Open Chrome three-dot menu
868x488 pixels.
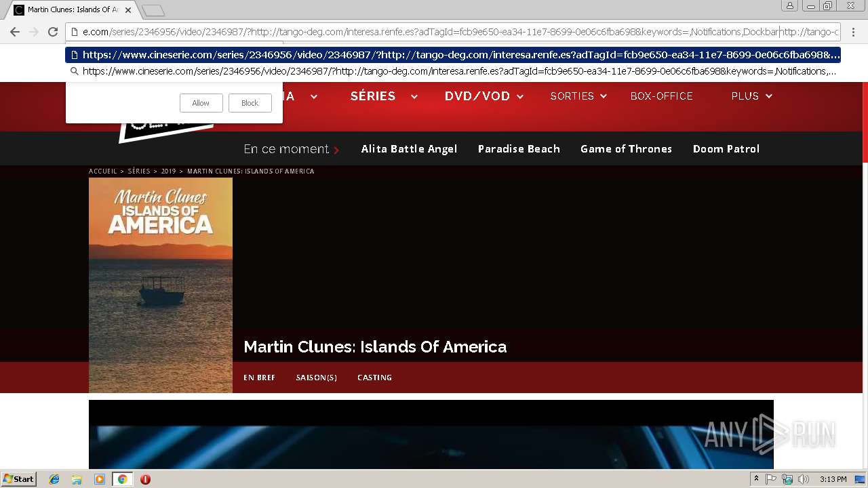point(853,32)
